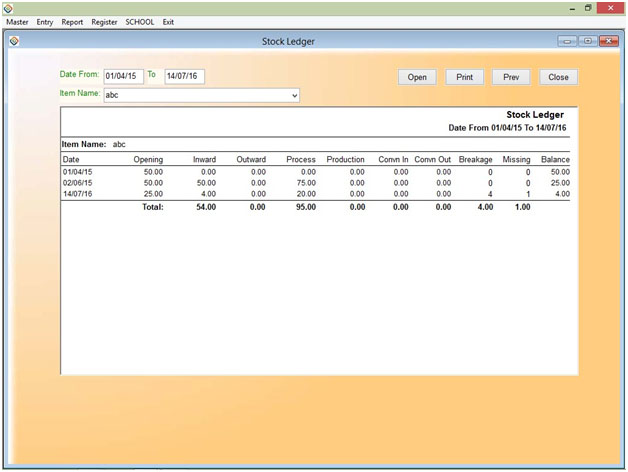The width and height of the screenshot is (628, 472).
Task: Click the To date field showing 14/07/16
Action: [184, 77]
